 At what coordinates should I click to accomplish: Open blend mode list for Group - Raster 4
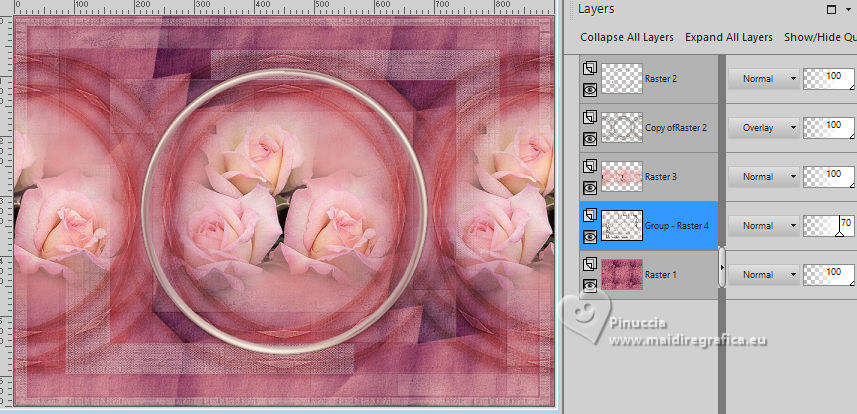pos(764,225)
